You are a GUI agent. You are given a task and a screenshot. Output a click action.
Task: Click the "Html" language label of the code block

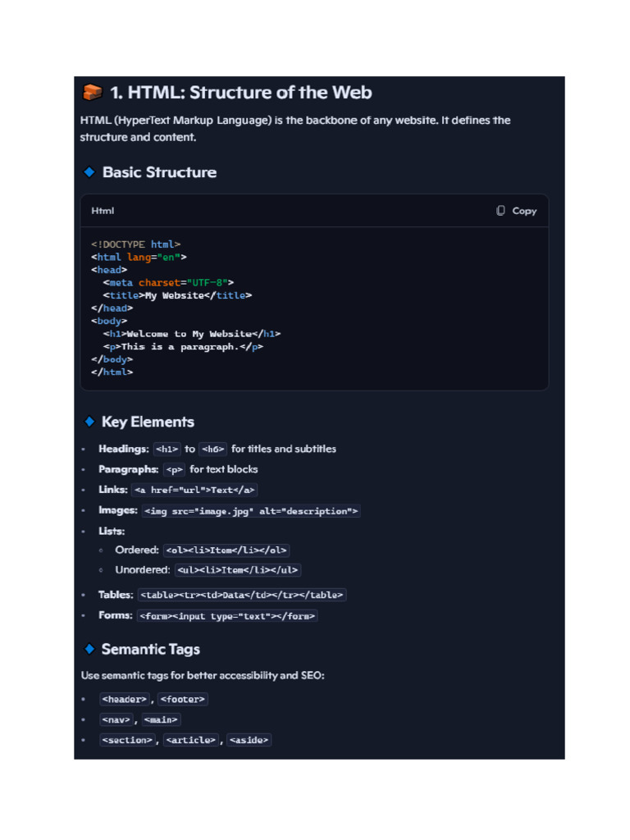[x=103, y=211]
